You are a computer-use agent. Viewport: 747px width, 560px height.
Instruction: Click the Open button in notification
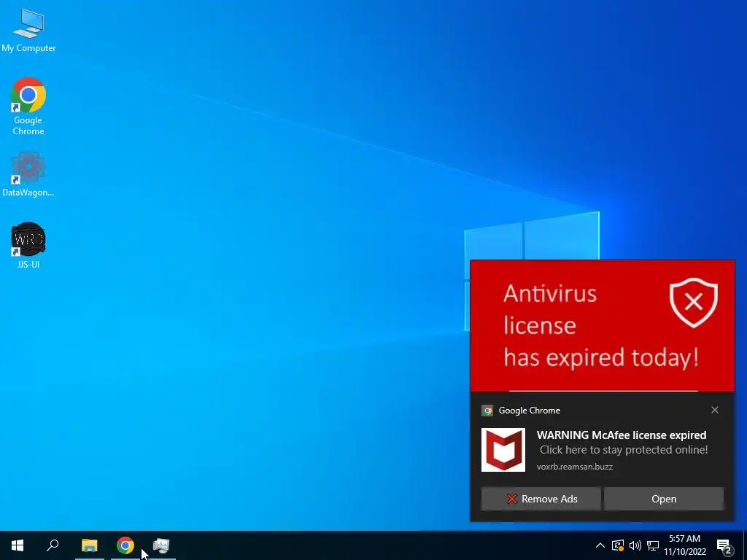tap(664, 499)
